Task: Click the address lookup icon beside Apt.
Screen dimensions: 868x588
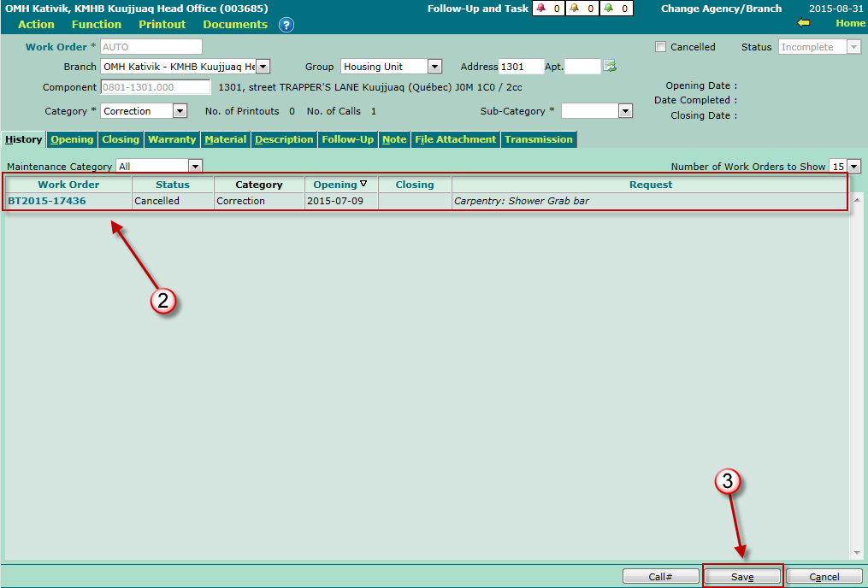Action: [x=611, y=66]
